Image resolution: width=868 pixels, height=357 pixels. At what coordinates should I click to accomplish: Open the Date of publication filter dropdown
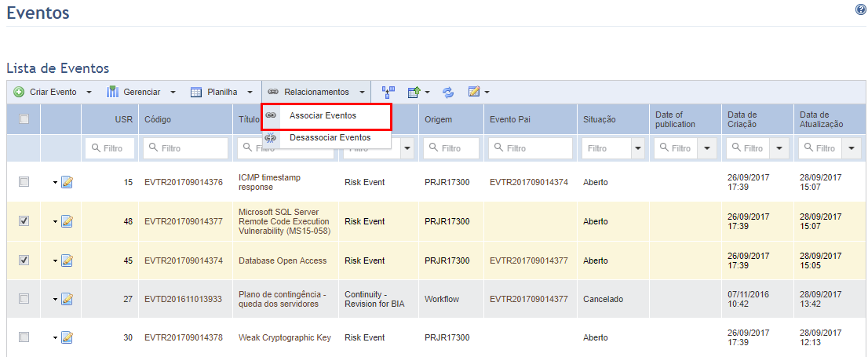pos(707,148)
